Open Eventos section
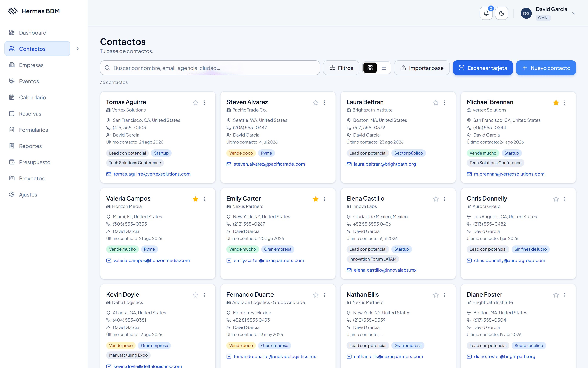This screenshot has height=368, width=588. (x=37, y=81)
